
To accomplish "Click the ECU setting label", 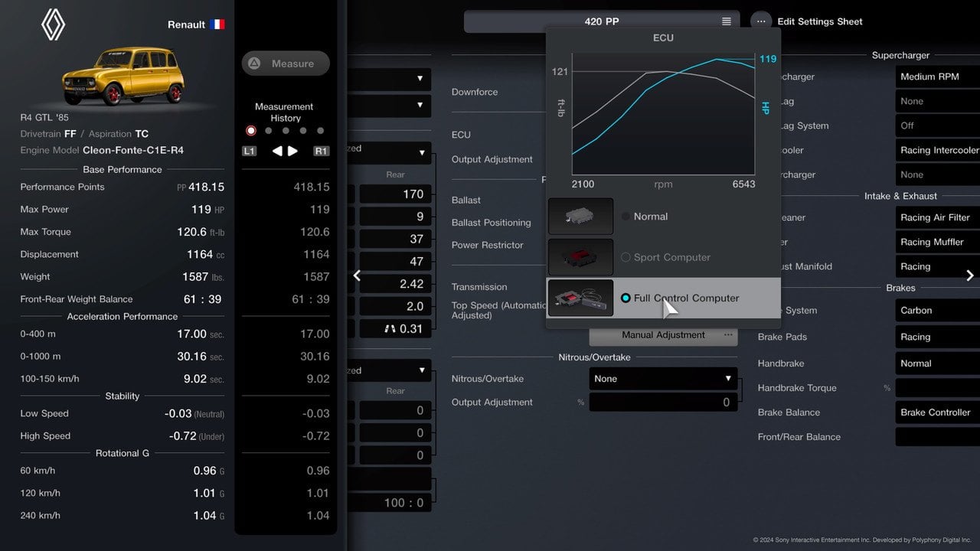I will pyautogui.click(x=461, y=135).
